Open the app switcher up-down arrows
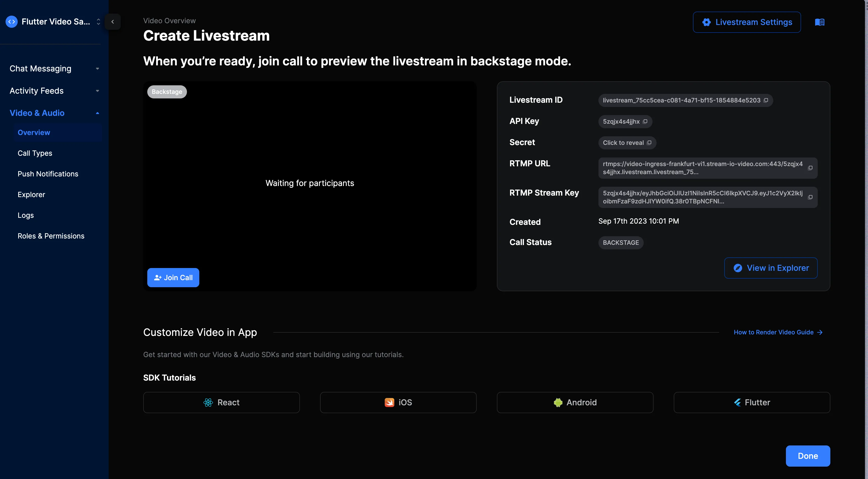868x479 pixels. [x=98, y=21]
